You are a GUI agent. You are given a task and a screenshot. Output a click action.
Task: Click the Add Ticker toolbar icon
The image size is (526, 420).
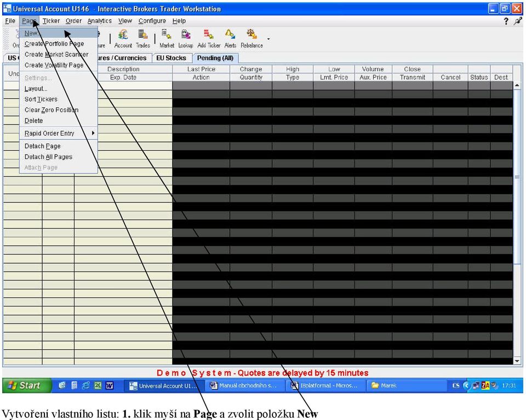coord(209,39)
